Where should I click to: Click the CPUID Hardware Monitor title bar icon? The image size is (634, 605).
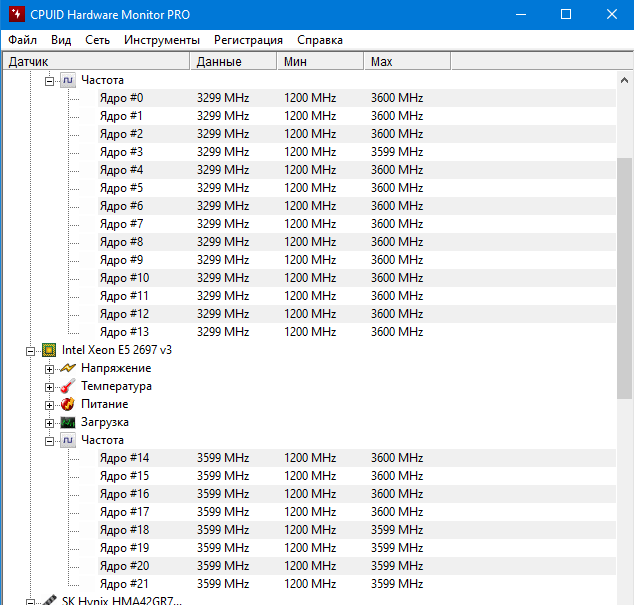click(x=16, y=14)
